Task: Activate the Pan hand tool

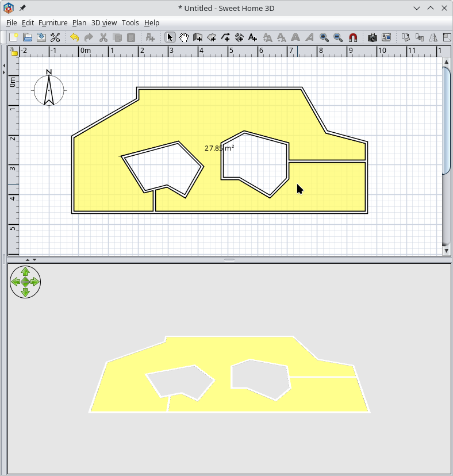Action: (x=184, y=37)
